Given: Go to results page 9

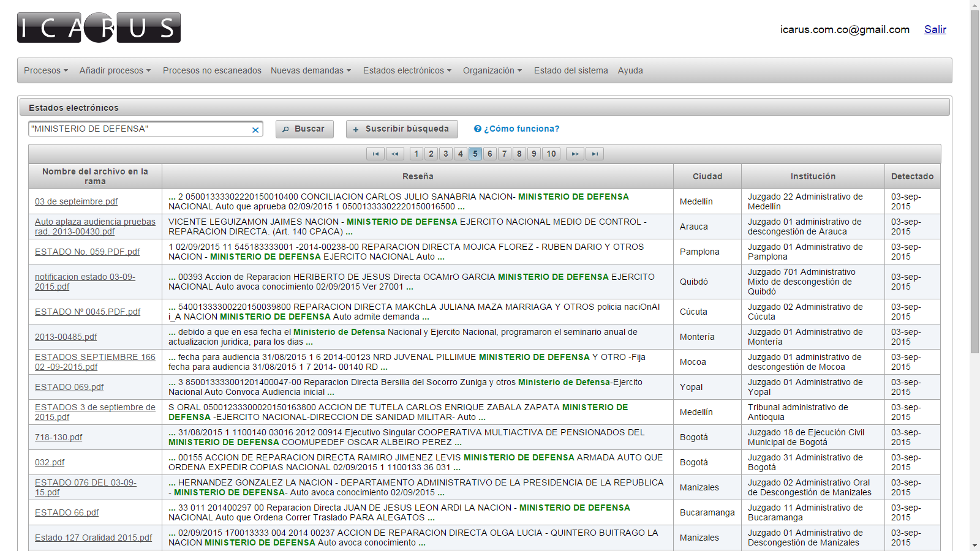Looking at the screenshot, I should (534, 154).
